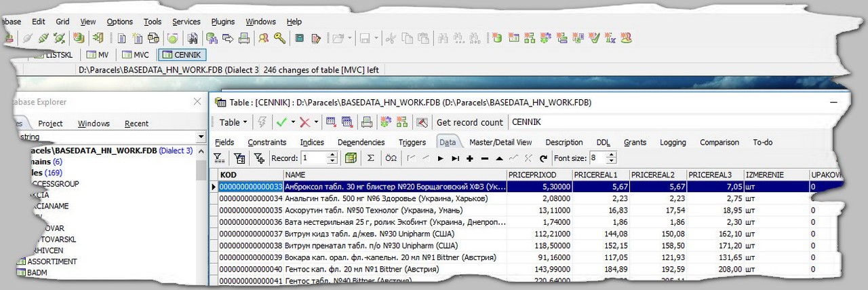Increase the Font size stepper value

click(612, 155)
